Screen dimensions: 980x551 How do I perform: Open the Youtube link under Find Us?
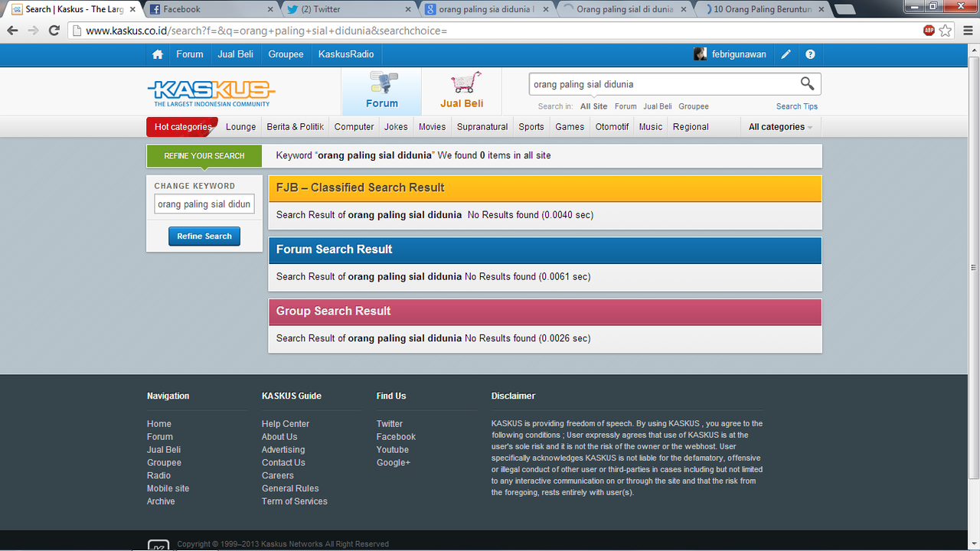pyautogui.click(x=393, y=450)
